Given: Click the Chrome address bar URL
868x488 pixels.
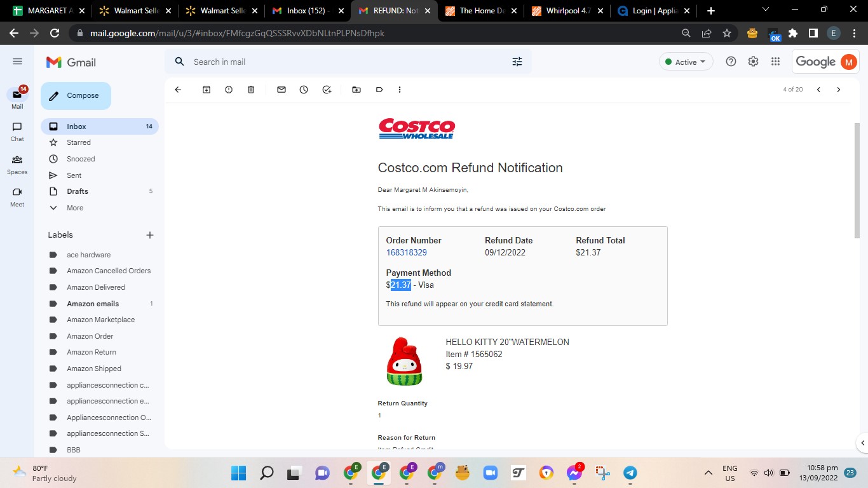Looking at the screenshot, I should (237, 33).
